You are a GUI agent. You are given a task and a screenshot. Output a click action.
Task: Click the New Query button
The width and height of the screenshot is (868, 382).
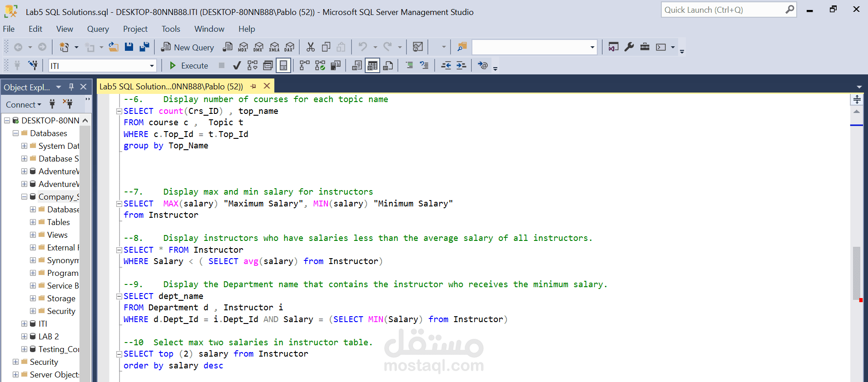187,47
